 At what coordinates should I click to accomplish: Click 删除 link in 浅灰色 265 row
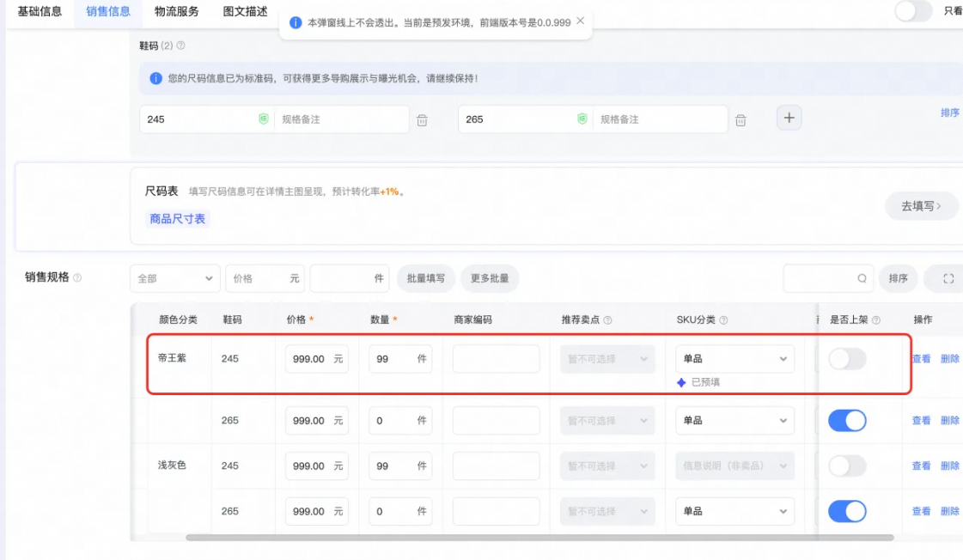click(x=949, y=512)
